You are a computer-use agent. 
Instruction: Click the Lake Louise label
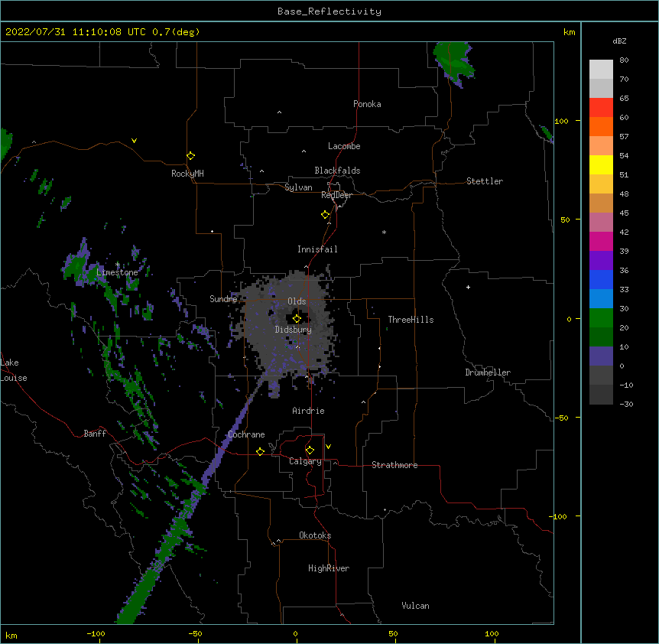[14, 370]
